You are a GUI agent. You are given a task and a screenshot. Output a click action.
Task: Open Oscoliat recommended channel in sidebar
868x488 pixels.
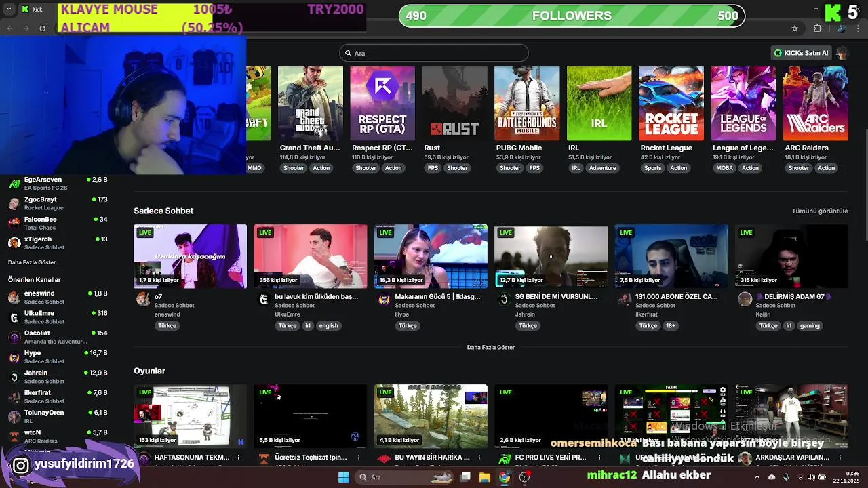click(58, 337)
